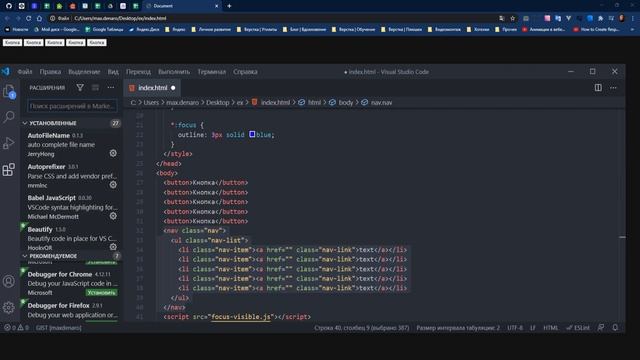Viewport: 640px width, 360px height.
Task: Go to browser home page
Action: pyautogui.click(x=39, y=18)
